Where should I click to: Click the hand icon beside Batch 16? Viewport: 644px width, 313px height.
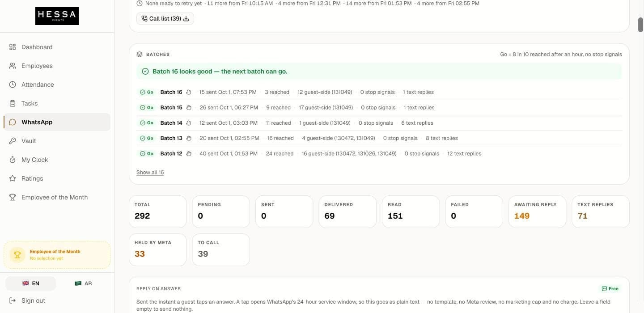(189, 92)
